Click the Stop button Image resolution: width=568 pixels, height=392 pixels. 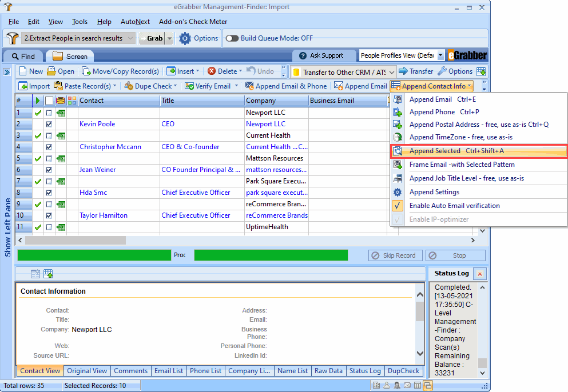click(455, 255)
